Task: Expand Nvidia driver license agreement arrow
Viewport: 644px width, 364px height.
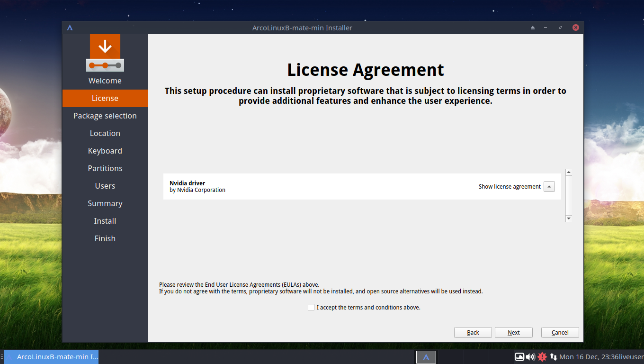Action: pyautogui.click(x=549, y=187)
